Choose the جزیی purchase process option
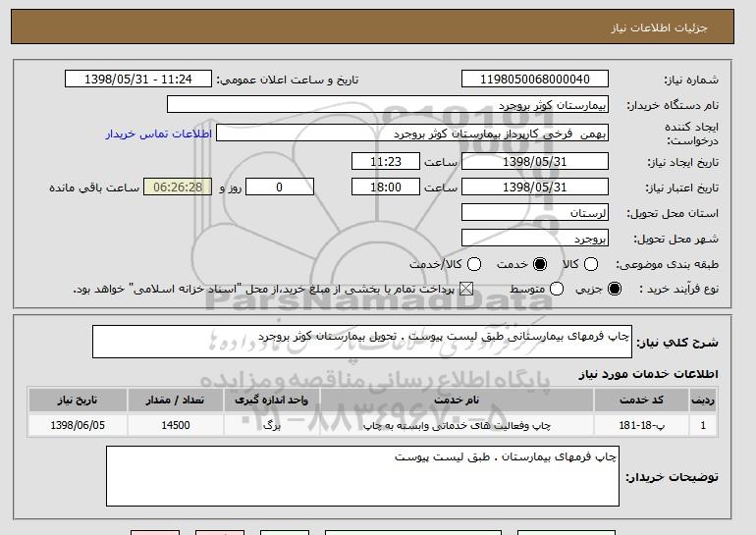 pos(615,289)
